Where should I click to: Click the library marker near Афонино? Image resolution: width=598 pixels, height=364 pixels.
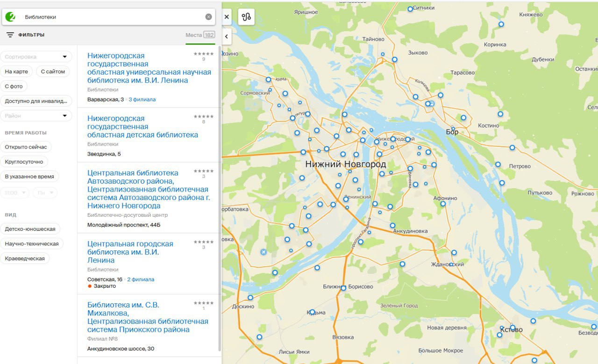(443, 204)
